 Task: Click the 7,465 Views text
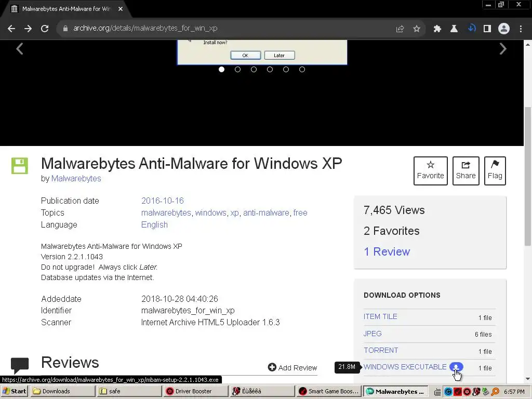pos(394,210)
